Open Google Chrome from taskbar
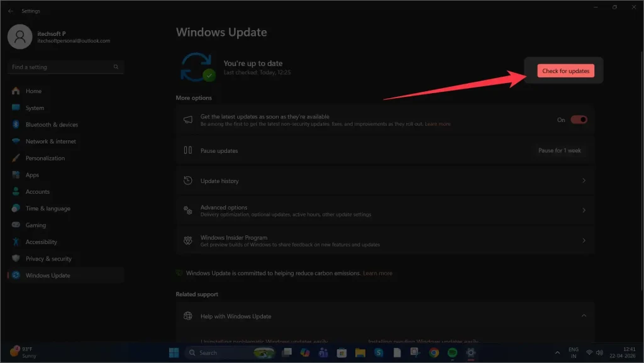Viewport: 644px width, 363px height. coord(434,353)
